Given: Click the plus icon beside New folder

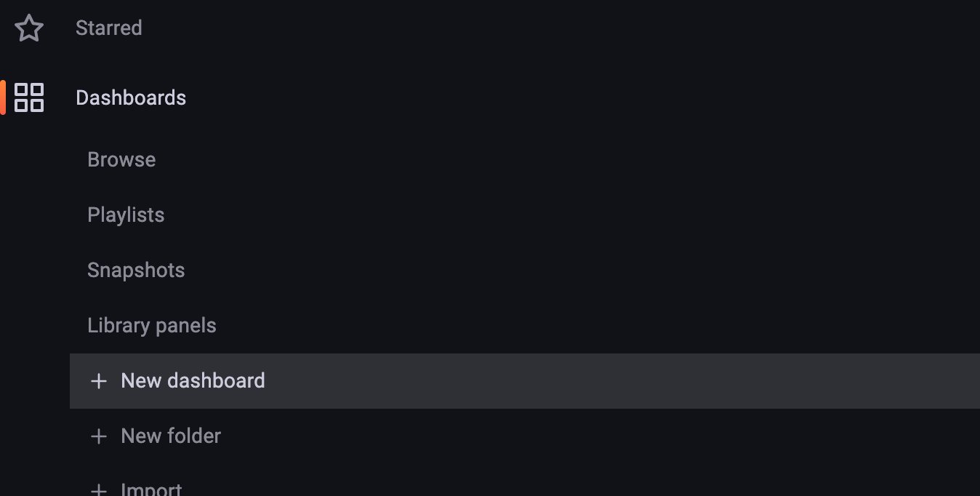Looking at the screenshot, I should [98, 436].
